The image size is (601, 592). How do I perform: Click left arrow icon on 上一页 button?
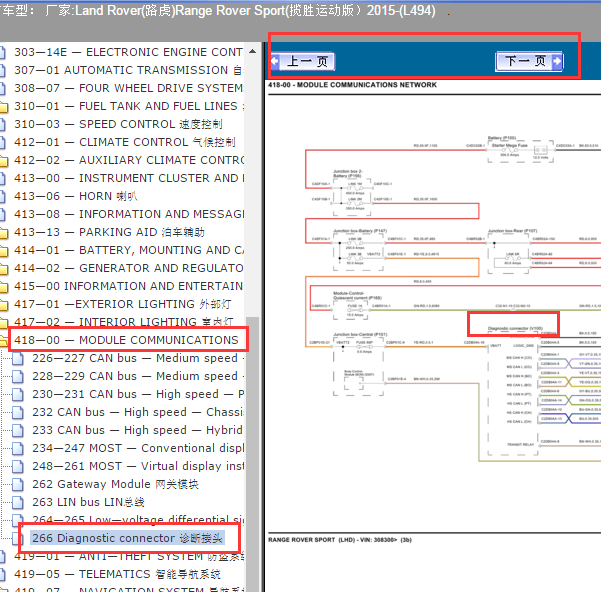pyautogui.click(x=275, y=61)
